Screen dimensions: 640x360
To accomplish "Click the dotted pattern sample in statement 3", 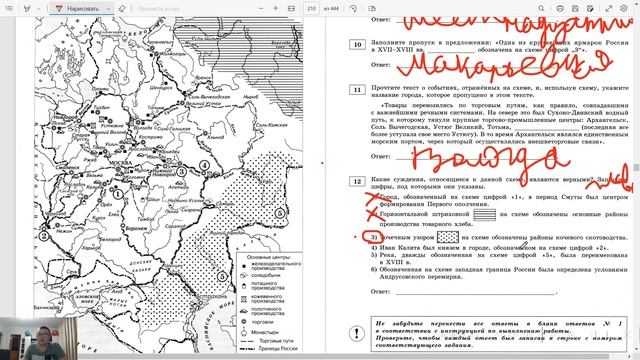I will (448, 238).
